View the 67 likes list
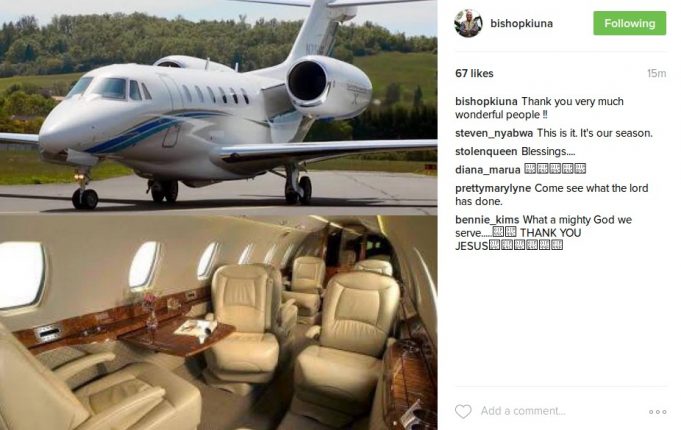 [474, 73]
